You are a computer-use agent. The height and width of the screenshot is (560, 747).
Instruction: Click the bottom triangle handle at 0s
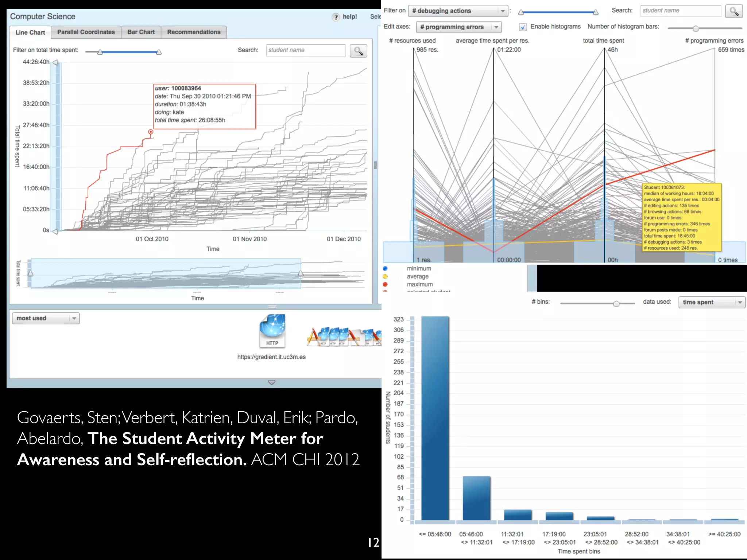pos(55,231)
